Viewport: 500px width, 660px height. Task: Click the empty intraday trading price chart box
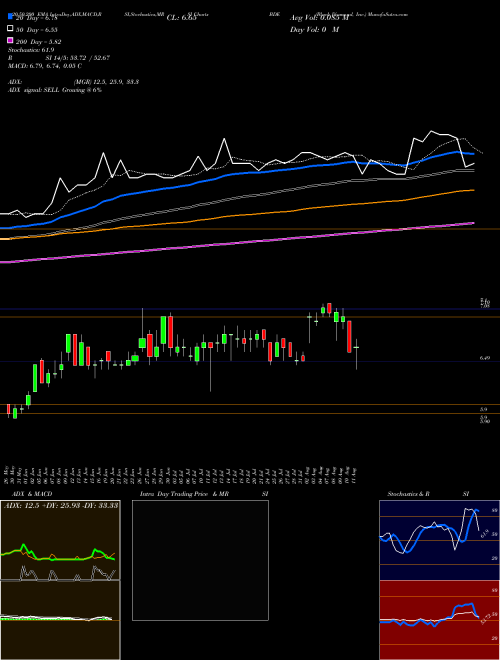click(x=200, y=560)
